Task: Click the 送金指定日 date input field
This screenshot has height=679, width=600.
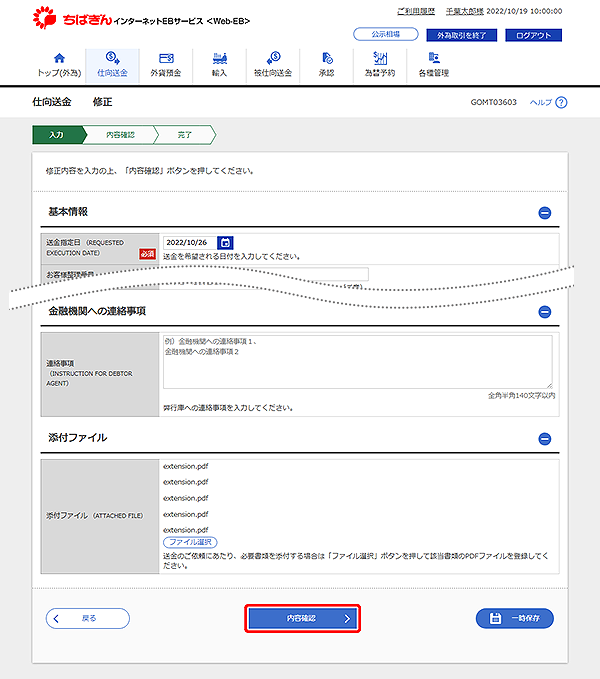Action: [189, 242]
